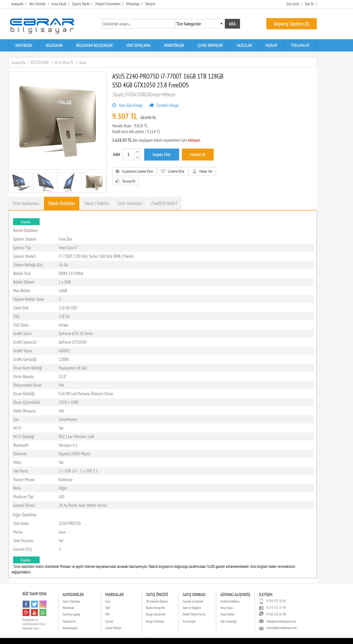
Task: Go to Üye Girişi login link
Action: [x=293, y=4]
